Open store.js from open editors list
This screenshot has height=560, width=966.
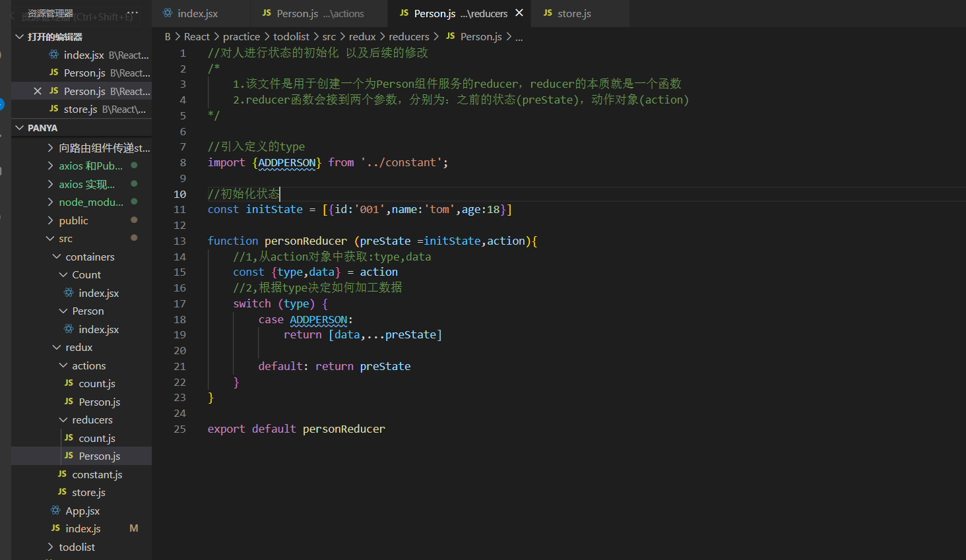point(82,109)
